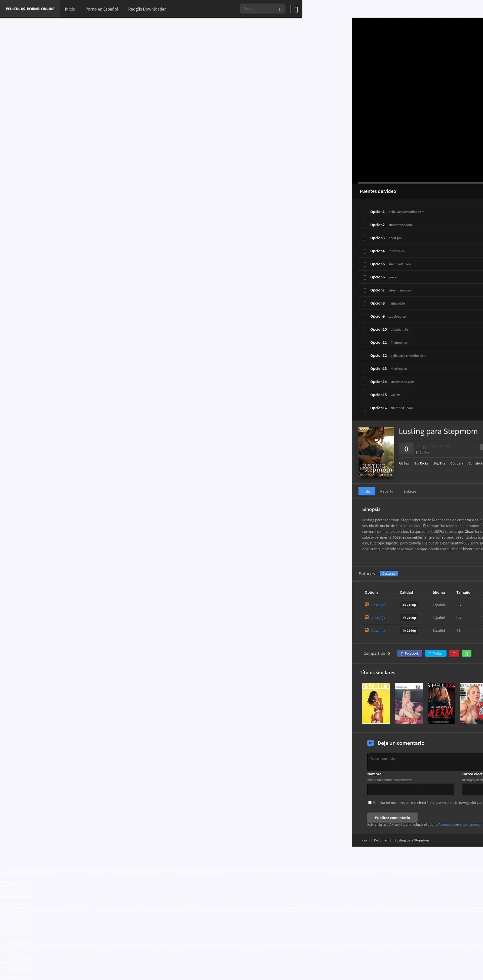The image size is (483, 980).
Task: Share the page via Facebook
Action: click(409, 654)
